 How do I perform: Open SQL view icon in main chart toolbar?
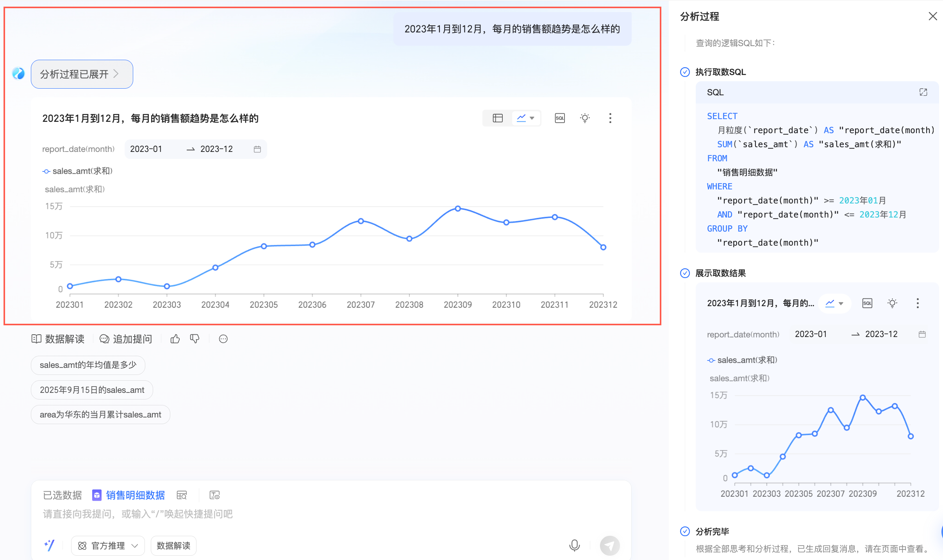pyautogui.click(x=559, y=118)
